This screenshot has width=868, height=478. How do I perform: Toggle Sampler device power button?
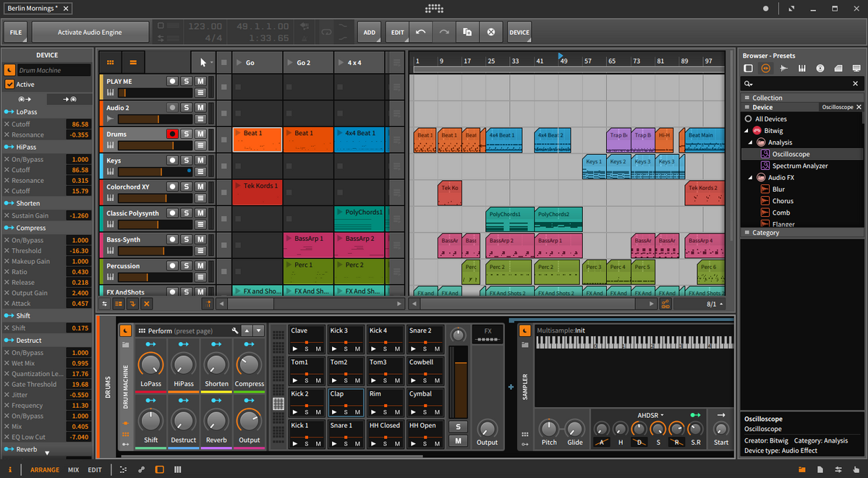pyautogui.click(x=524, y=330)
